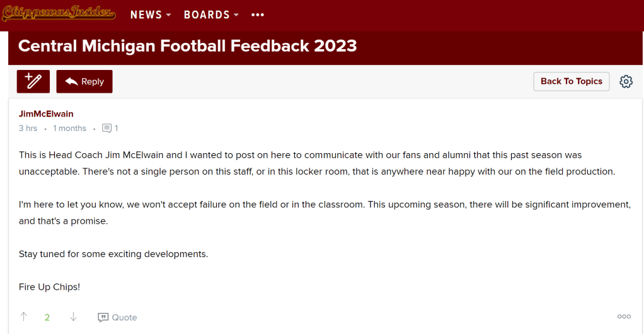This screenshot has height=334, width=644.
Task: Downvote JimMcElwain's post
Action: (x=73, y=317)
